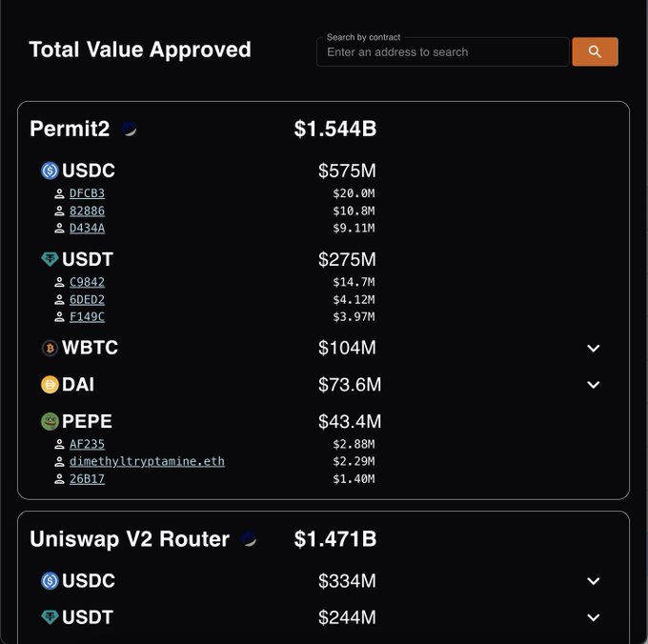Expand the WBTC row chevron
Image resolution: width=648 pixels, height=644 pixels.
[x=593, y=349]
